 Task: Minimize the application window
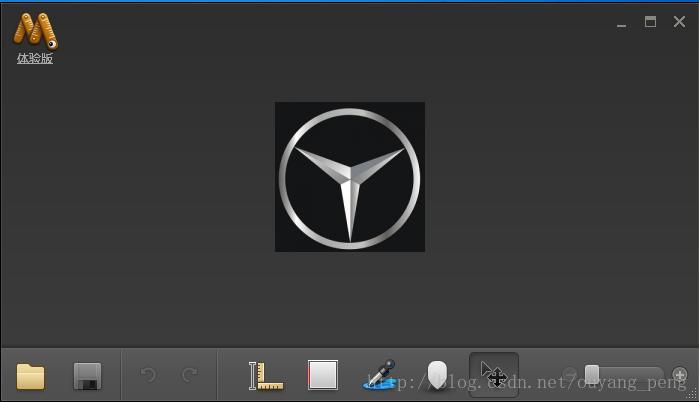621,25
